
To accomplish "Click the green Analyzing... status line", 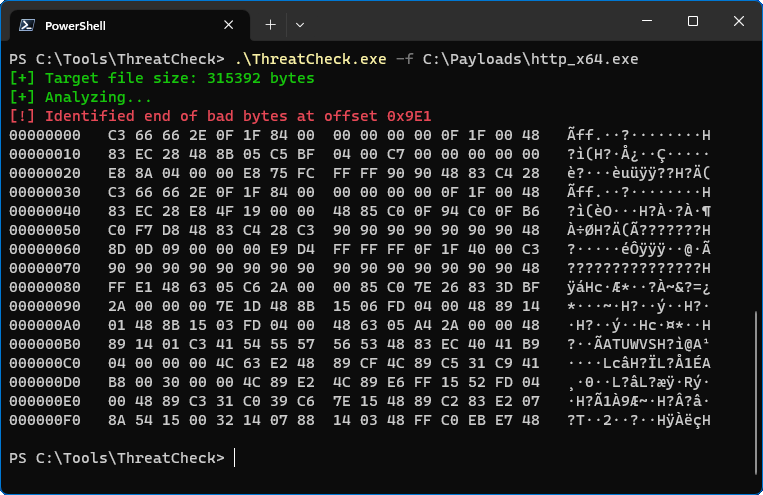I will 80,97.
